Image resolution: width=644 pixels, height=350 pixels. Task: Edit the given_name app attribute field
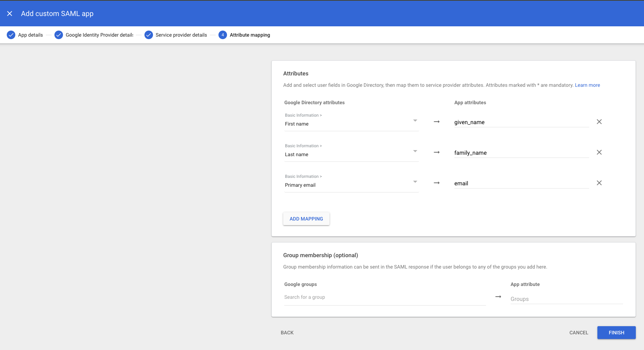522,122
